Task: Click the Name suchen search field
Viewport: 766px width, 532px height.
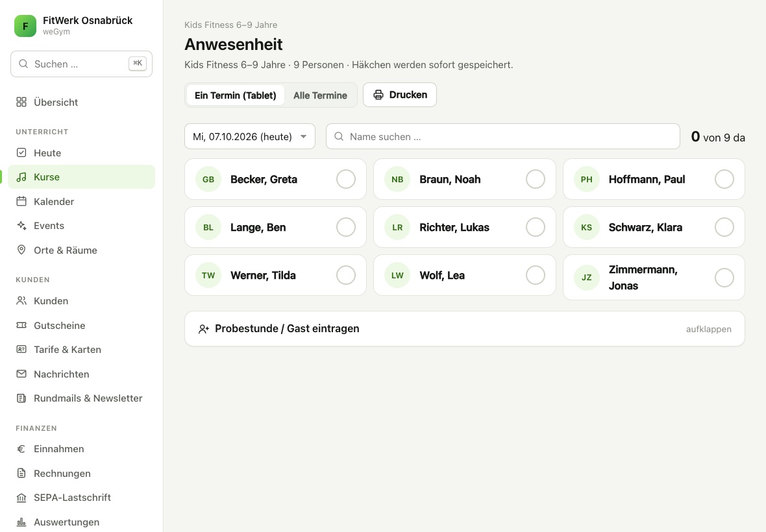Action: tap(502, 137)
